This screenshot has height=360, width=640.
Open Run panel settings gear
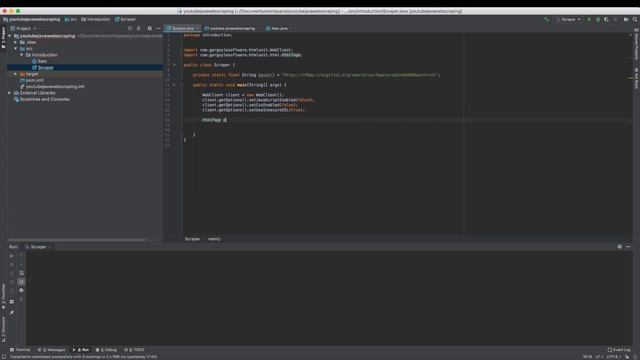coord(620,247)
